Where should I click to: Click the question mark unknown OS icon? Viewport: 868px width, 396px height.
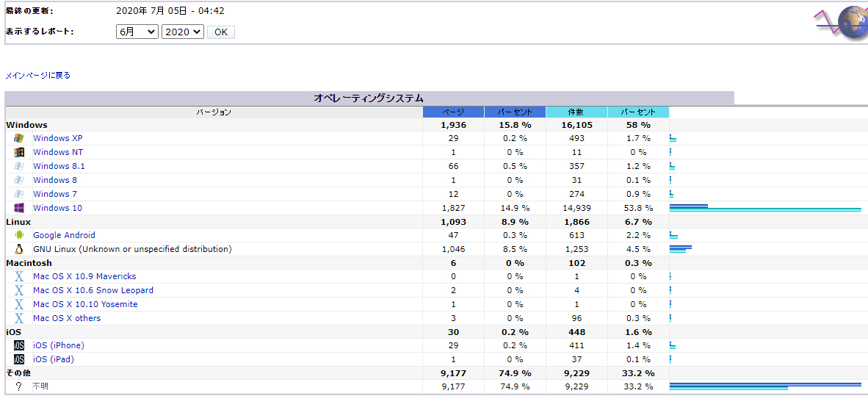[19, 386]
